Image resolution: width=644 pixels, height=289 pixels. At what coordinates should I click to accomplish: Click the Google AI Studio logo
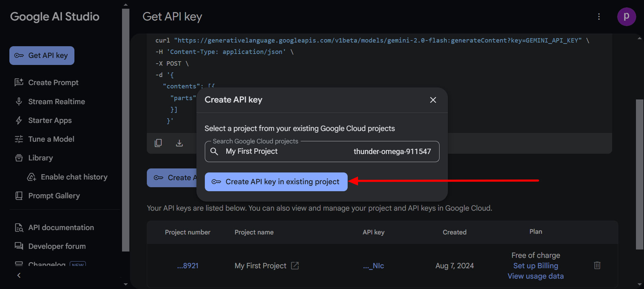[55, 16]
